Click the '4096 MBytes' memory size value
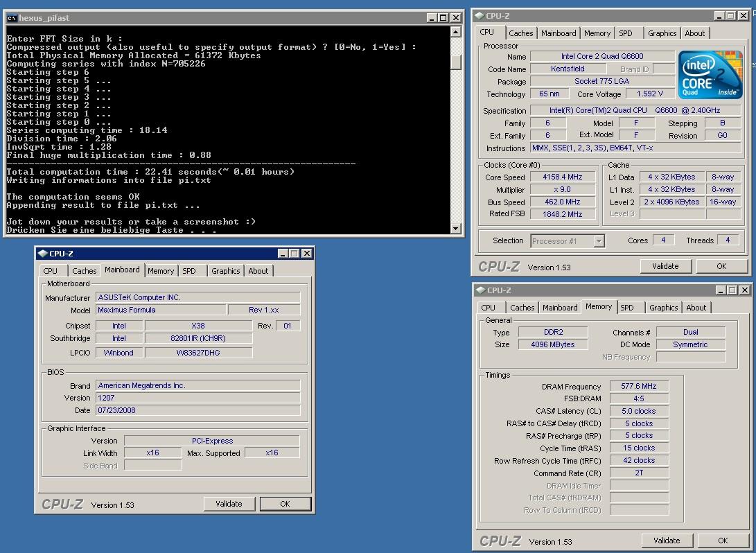 [553, 344]
